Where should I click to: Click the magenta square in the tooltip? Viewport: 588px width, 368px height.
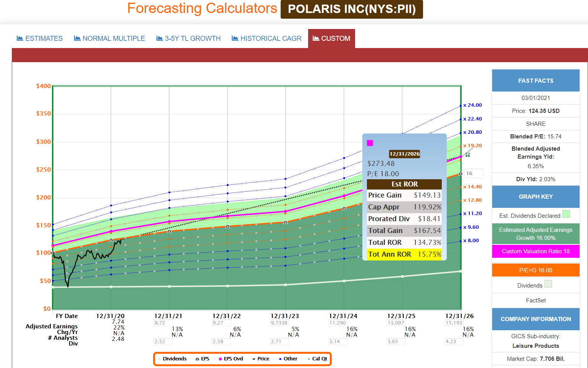[x=370, y=143]
